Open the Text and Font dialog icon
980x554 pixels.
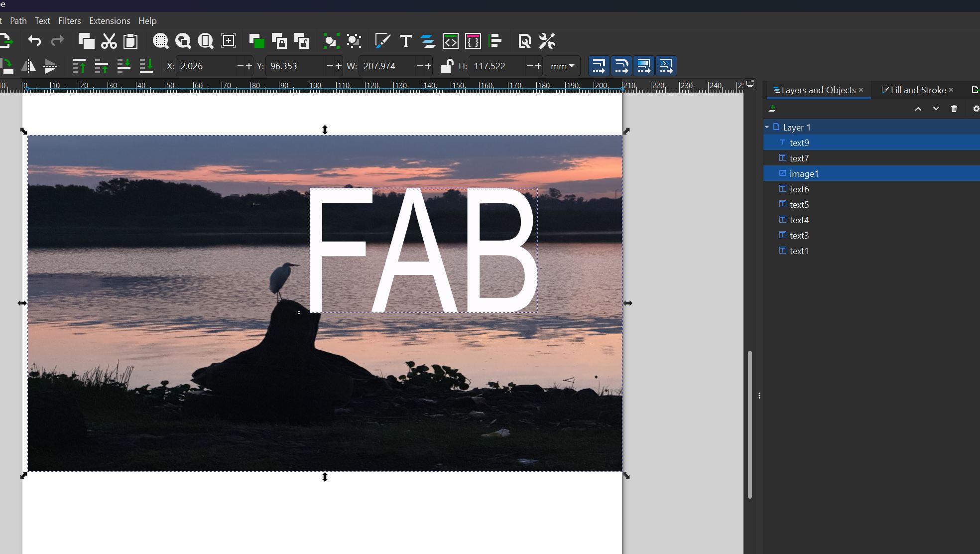(x=405, y=41)
